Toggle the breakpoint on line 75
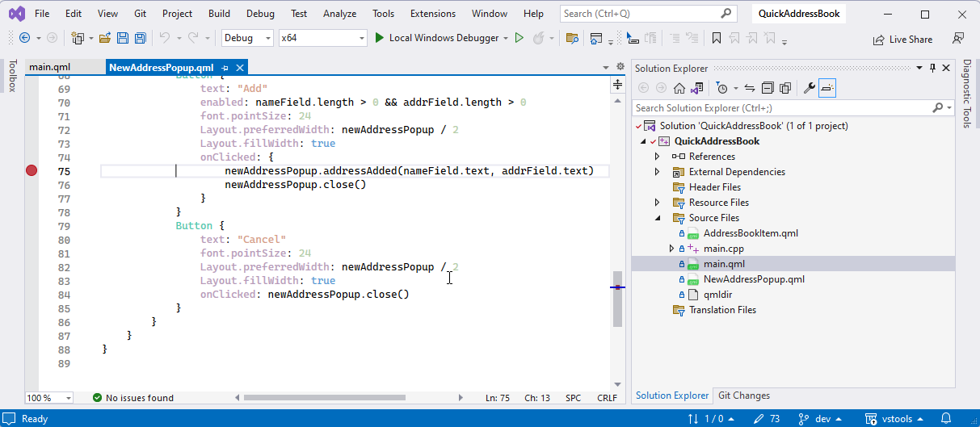This screenshot has width=980, height=427. [32, 170]
